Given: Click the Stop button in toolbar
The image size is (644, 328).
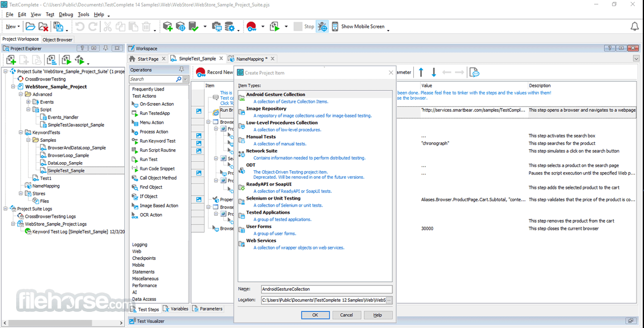Looking at the screenshot, I should pos(304,26).
